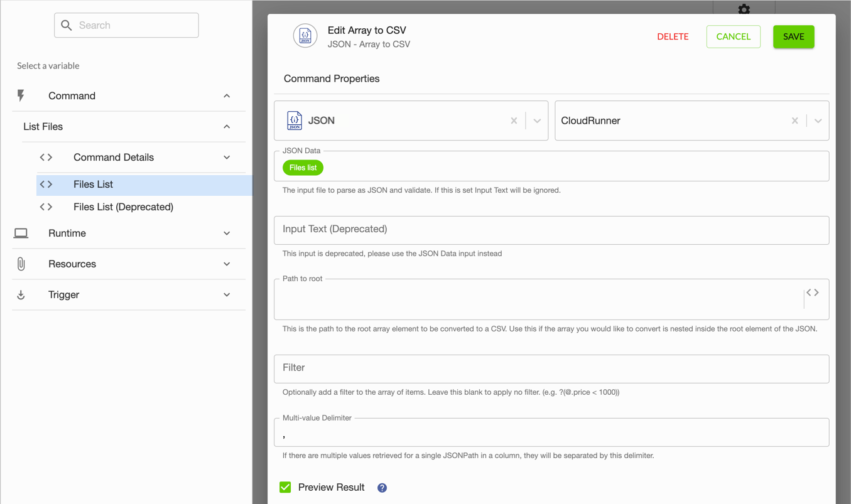Click the Trigger category label

63,295
